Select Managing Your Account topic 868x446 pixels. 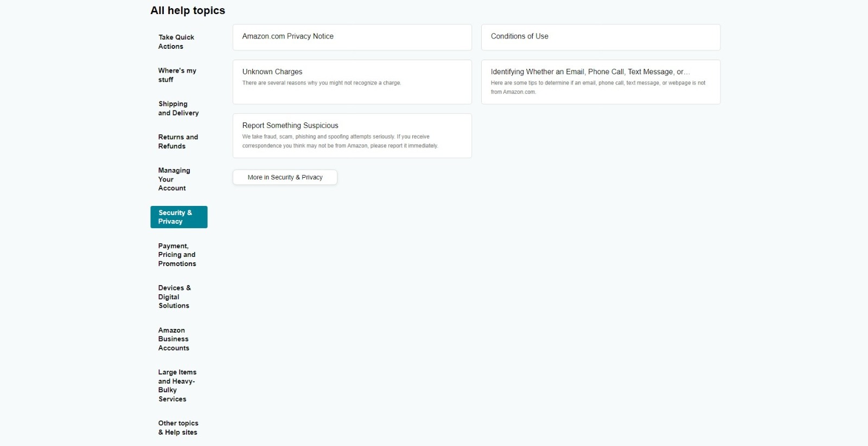pos(174,179)
